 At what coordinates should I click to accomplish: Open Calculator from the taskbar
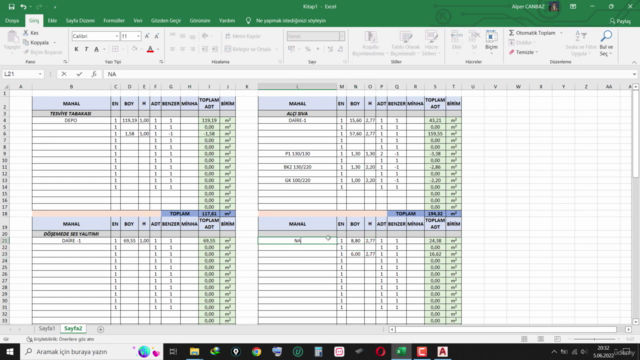point(318,351)
